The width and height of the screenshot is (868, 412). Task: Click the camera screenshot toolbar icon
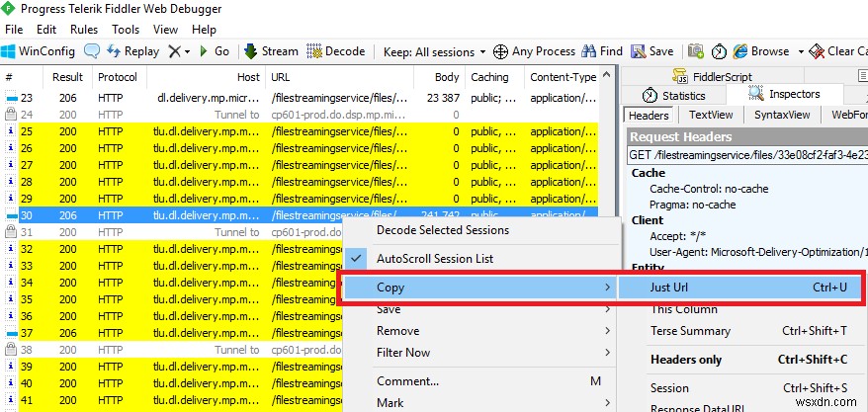pos(696,51)
